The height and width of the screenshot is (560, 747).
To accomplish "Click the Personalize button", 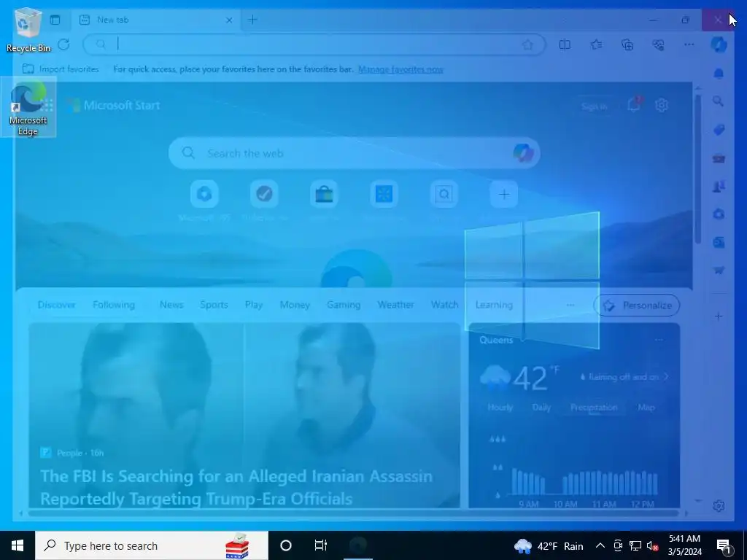I will [636, 306].
